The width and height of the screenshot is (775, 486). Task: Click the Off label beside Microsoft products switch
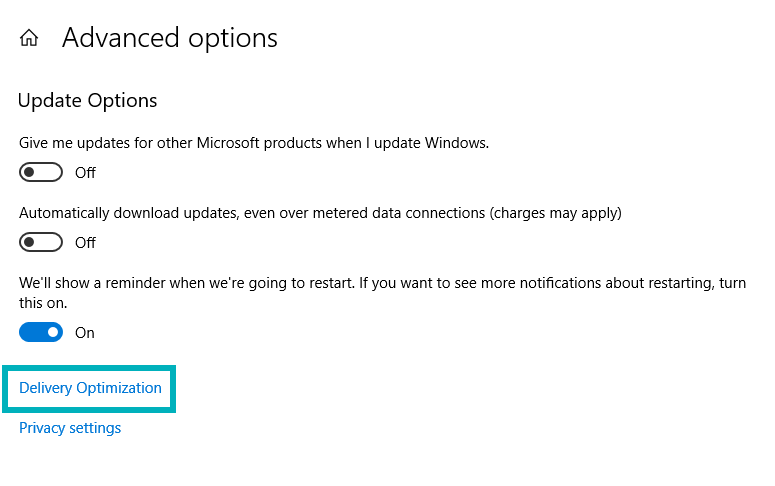click(85, 173)
